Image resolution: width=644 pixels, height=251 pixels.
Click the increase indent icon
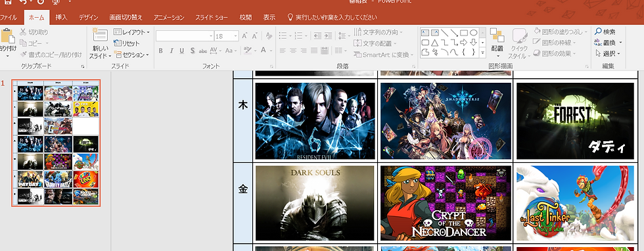pyautogui.click(x=327, y=36)
